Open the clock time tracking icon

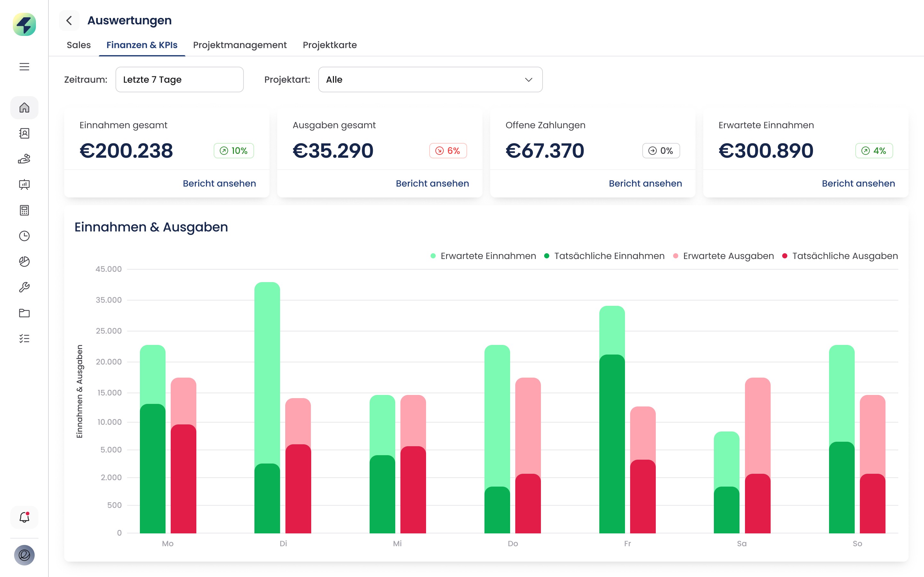coord(24,236)
